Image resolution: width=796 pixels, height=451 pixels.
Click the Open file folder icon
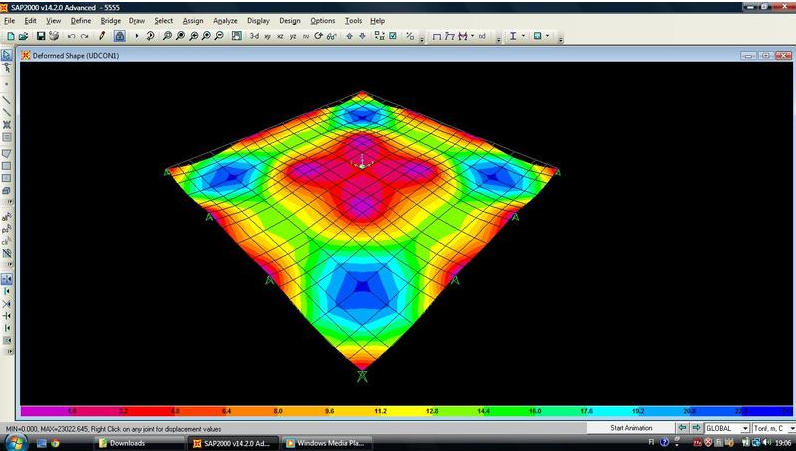click(23, 36)
